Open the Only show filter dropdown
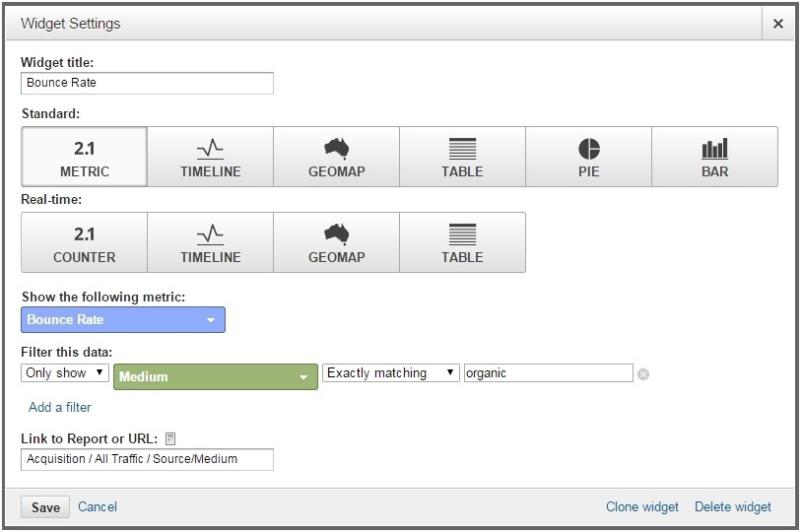Image resolution: width=801 pixels, height=532 pixels. coord(65,373)
